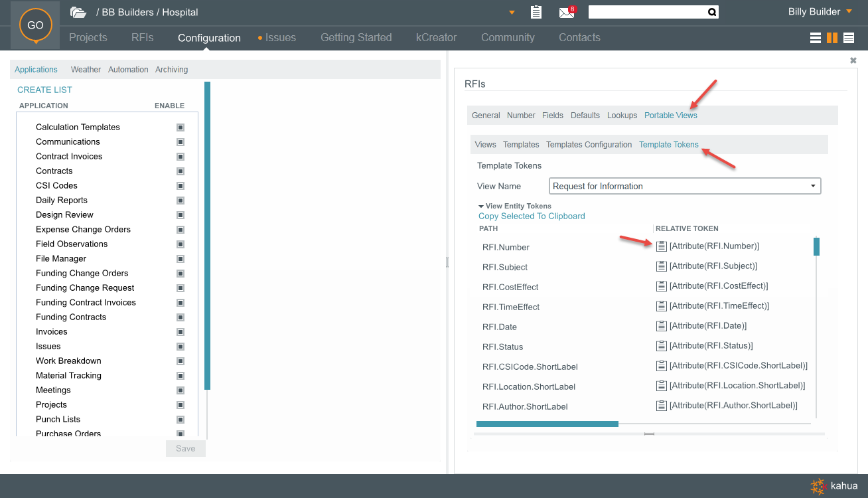This screenshot has width=868, height=498.
Task: Open the View Name dropdown
Action: (685, 186)
